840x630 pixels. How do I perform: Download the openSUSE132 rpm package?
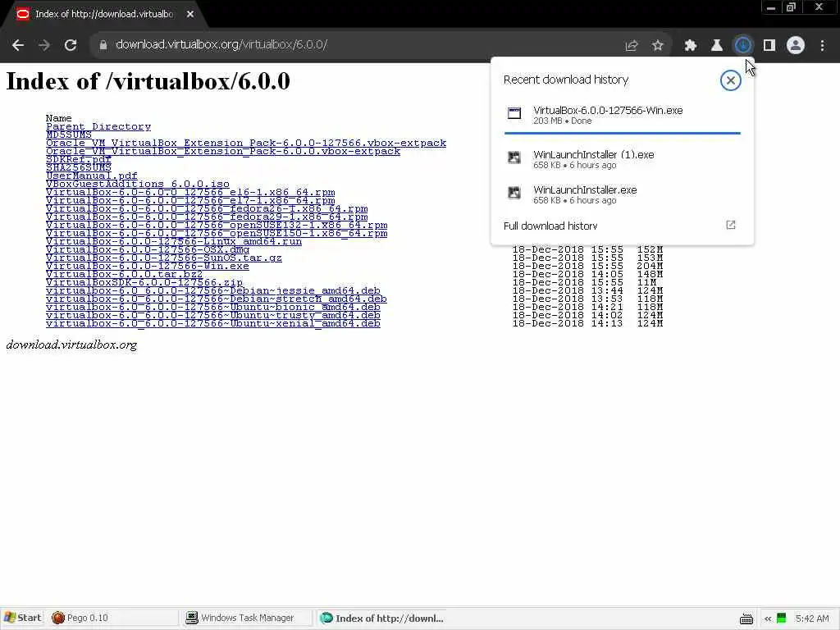[x=217, y=225]
